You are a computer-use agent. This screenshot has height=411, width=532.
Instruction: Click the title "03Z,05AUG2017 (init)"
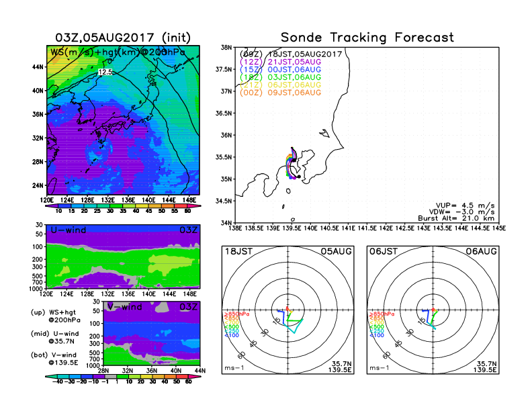(123, 38)
